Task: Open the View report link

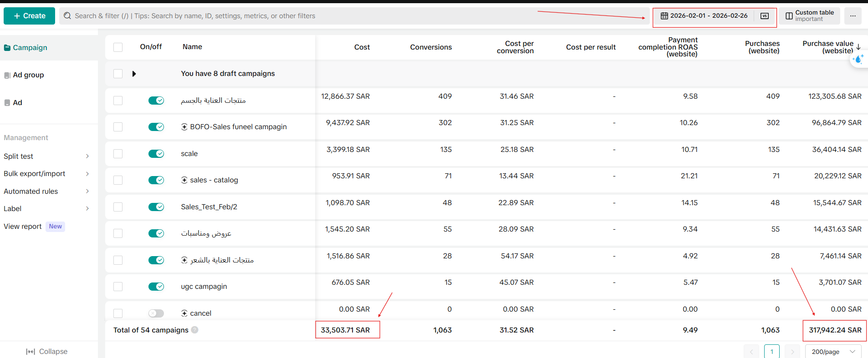Action: (x=23, y=227)
